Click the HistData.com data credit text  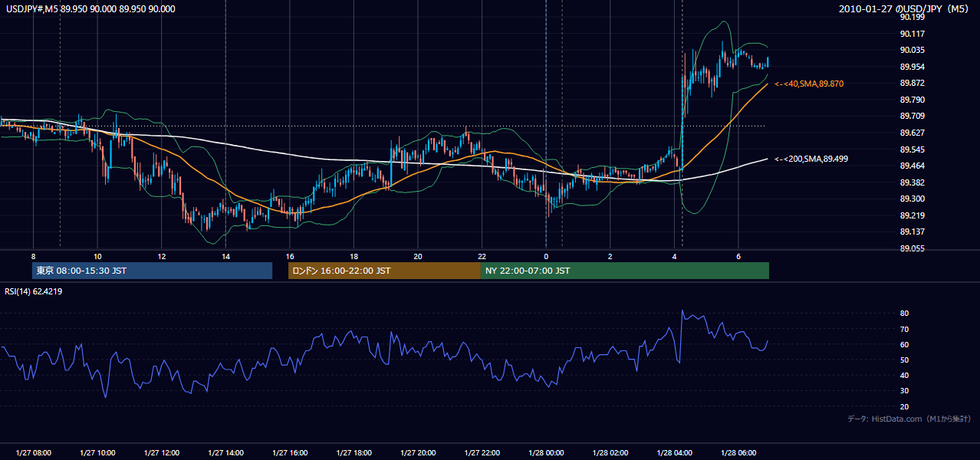909,419
